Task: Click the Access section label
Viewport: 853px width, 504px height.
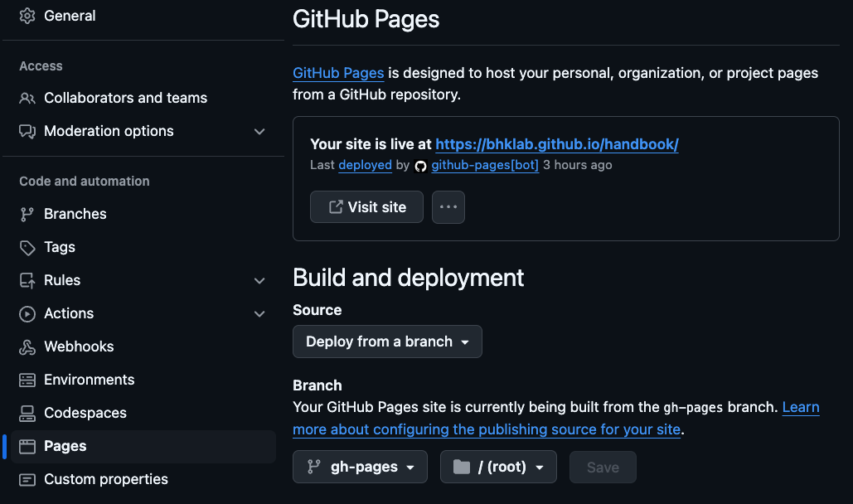Action: coord(41,66)
